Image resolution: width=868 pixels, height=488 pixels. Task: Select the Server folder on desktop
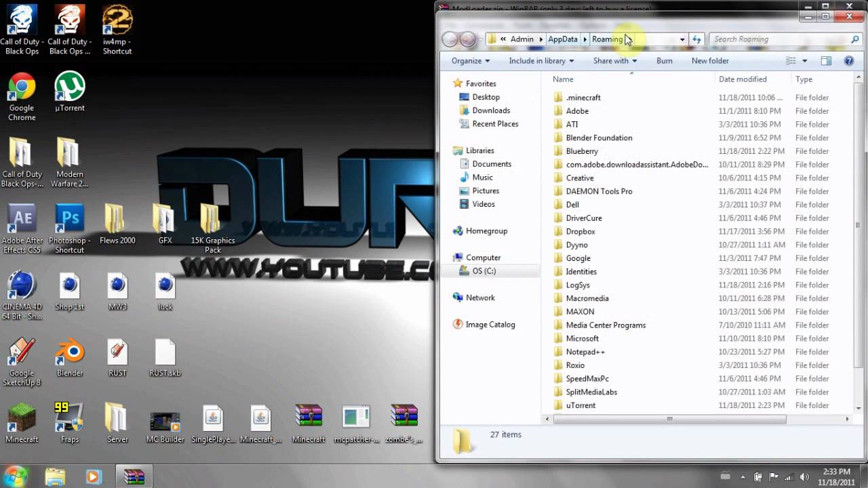pyautogui.click(x=117, y=424)
